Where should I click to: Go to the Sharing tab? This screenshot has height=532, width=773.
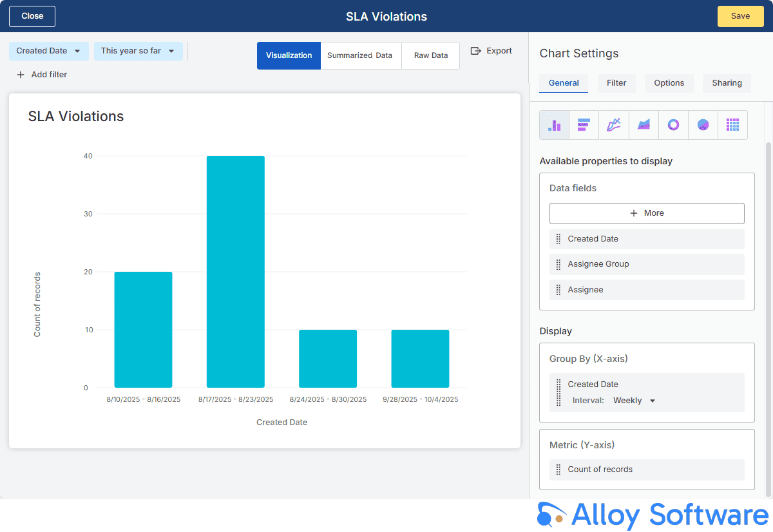tap(727, 83)
